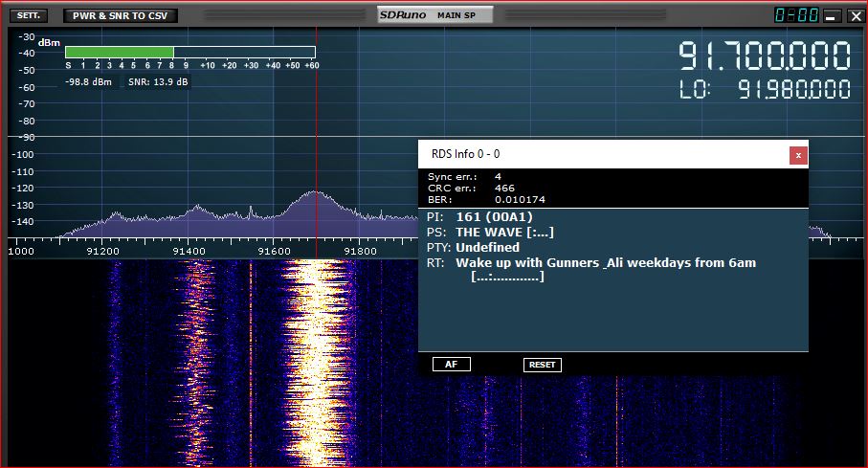Click the 91200 frequency axis label
The image size is (868, 468).
(x=103, y=252)
